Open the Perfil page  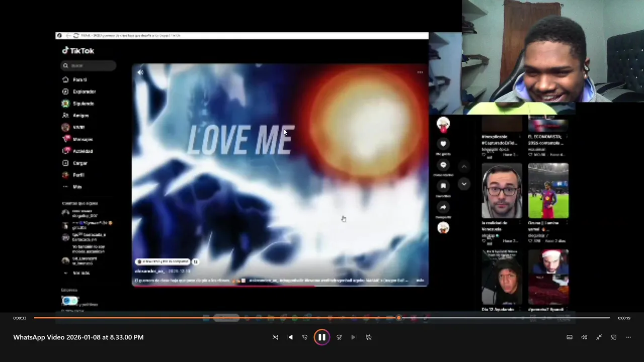tap(73, 175)
